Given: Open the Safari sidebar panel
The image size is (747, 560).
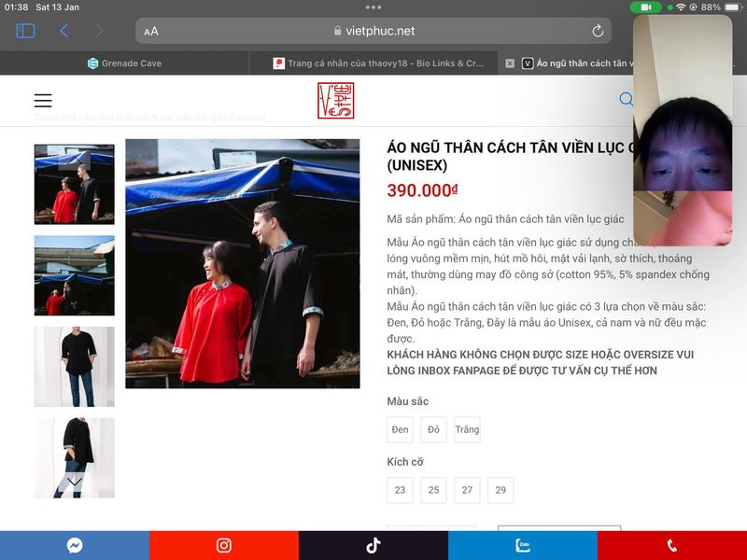Looking at the screenshot, I should [25, 31].
